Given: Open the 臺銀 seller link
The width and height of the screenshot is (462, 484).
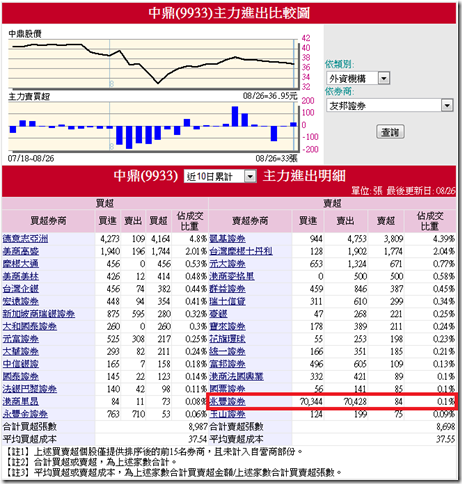Looking at the screenshot, I should pos(219,314).
